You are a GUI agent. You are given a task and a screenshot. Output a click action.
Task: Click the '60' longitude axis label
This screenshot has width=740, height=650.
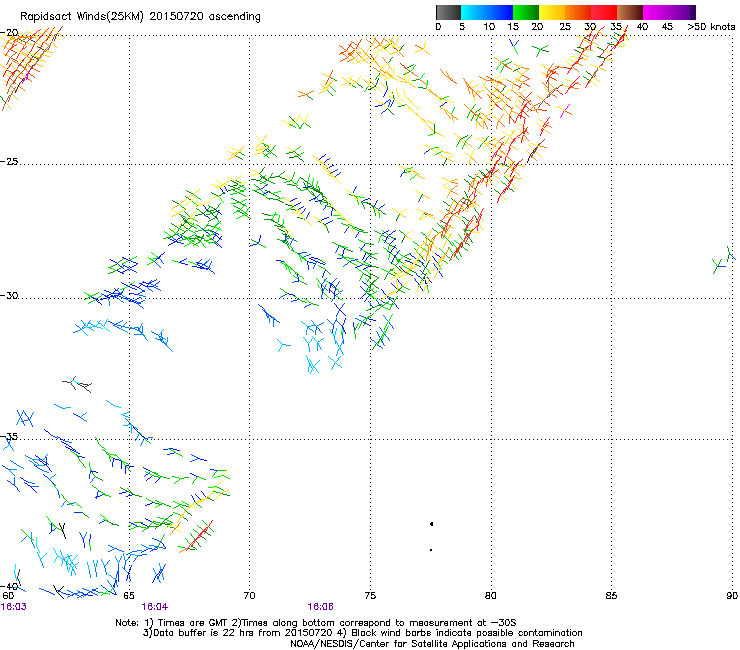pyautogui.click(x=8, y=596)
